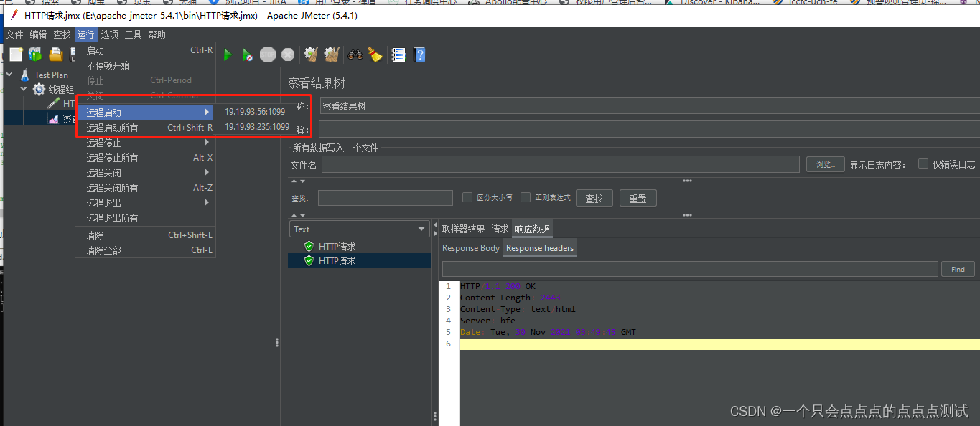The width and height of the screenshot is (980, 426).
Task: Expand the 远程关闭 submenu
Action: coord(146,173)
